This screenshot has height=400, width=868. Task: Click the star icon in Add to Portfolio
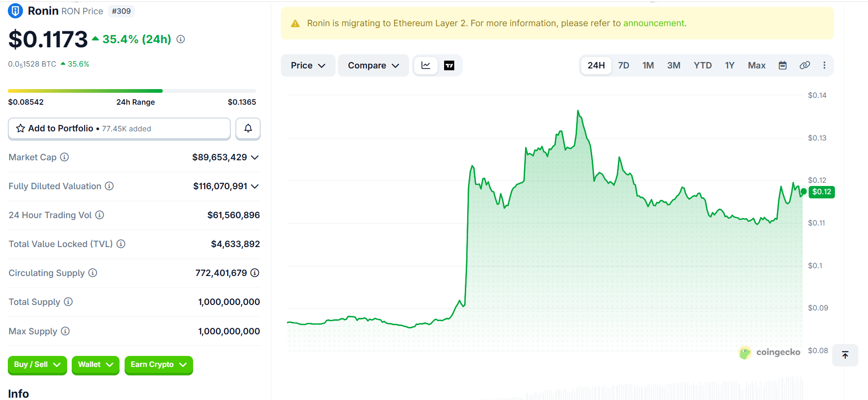point(20,129)
